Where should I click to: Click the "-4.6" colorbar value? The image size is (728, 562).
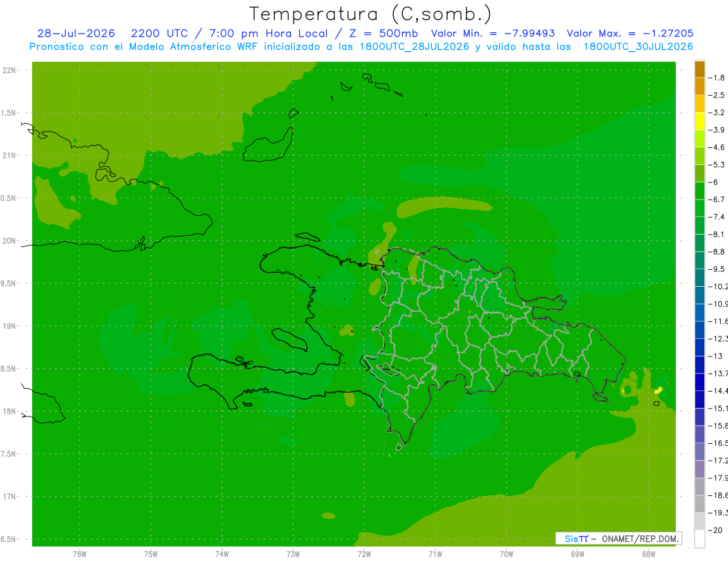[718, 147]
